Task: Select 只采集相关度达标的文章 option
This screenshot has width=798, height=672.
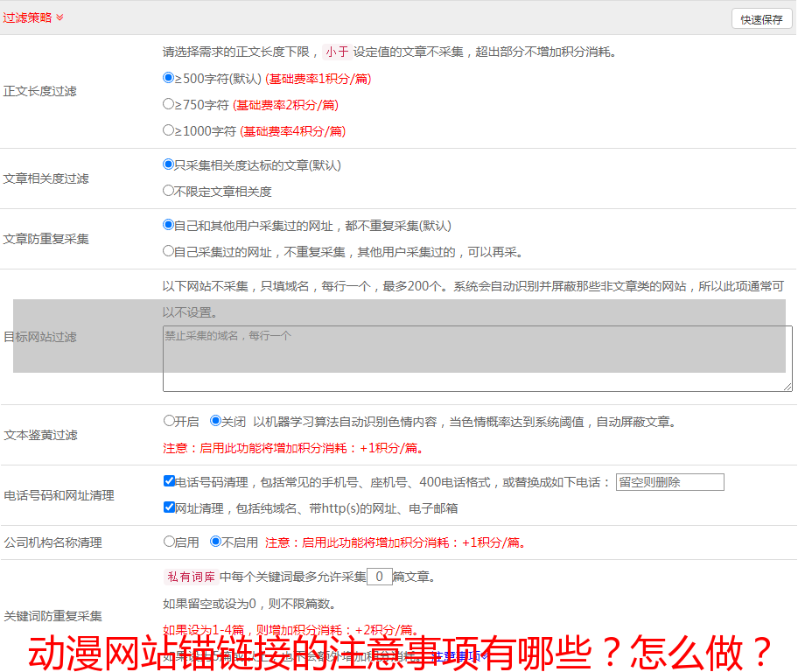Action: pos(169,164)
